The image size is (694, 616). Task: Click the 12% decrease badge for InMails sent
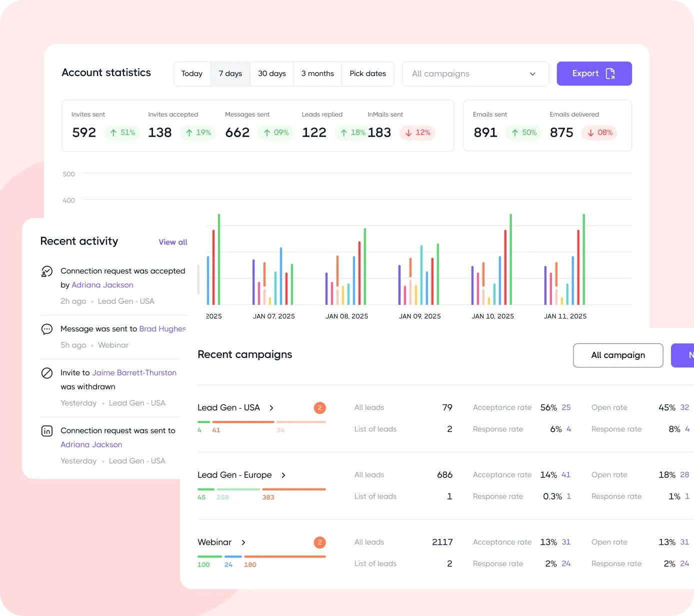pos(417,133)
